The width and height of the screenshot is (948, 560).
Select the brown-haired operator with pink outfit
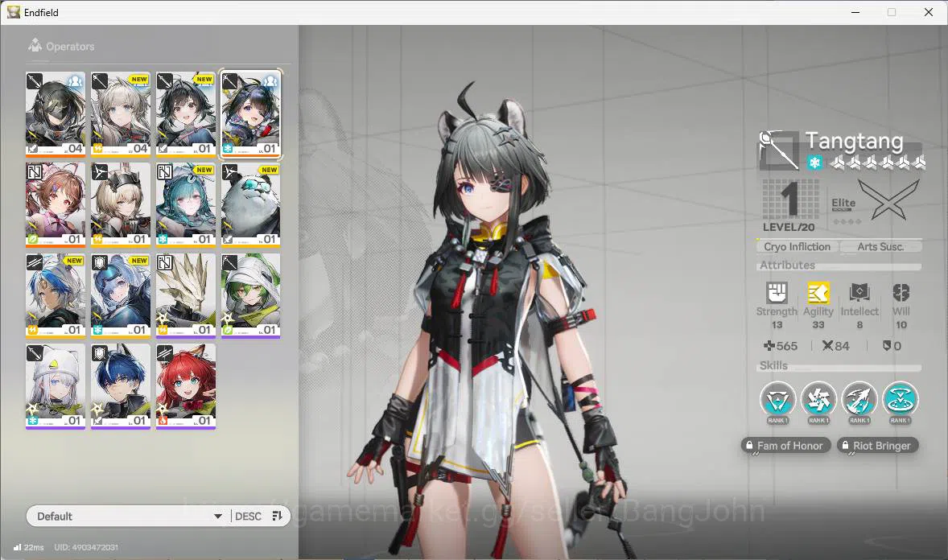pyautogui.click(x=56, y=204)
